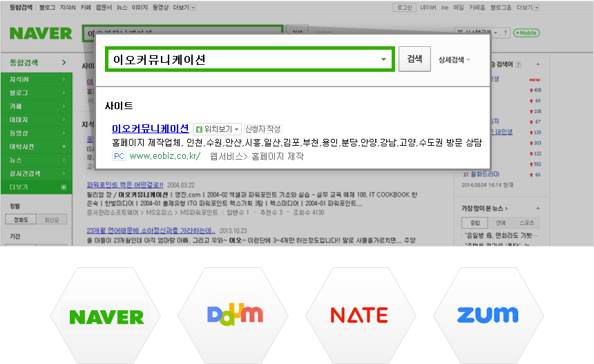Click the me link in top-right bar
The width and height of the screenshot is (594, 364).
click(x=444, y=7)
